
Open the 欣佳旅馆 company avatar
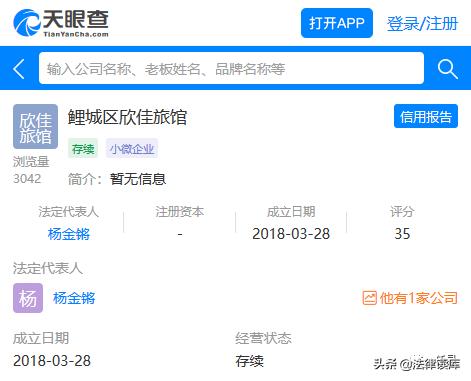pyautogui.click(x=35, y=126)
